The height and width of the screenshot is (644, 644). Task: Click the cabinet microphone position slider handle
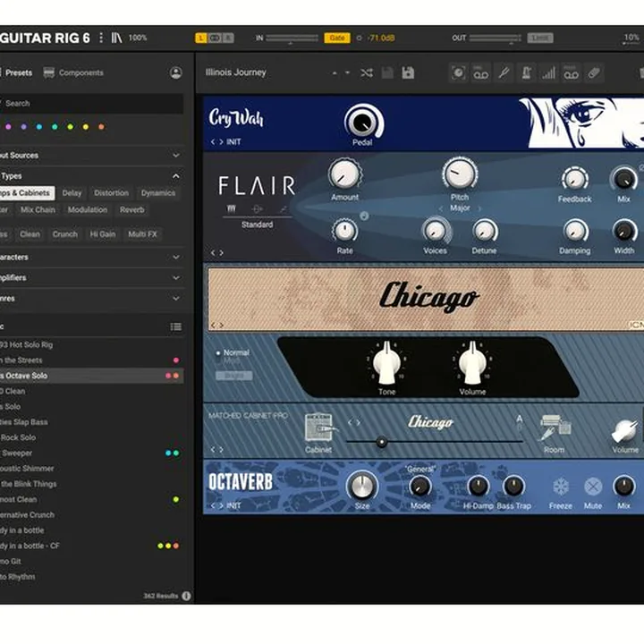[382, 442]
